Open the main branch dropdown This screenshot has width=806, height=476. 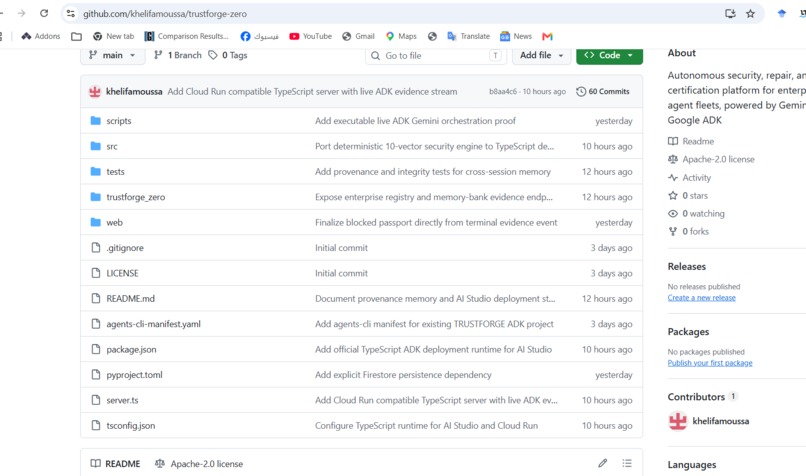(x=113, y=55)
